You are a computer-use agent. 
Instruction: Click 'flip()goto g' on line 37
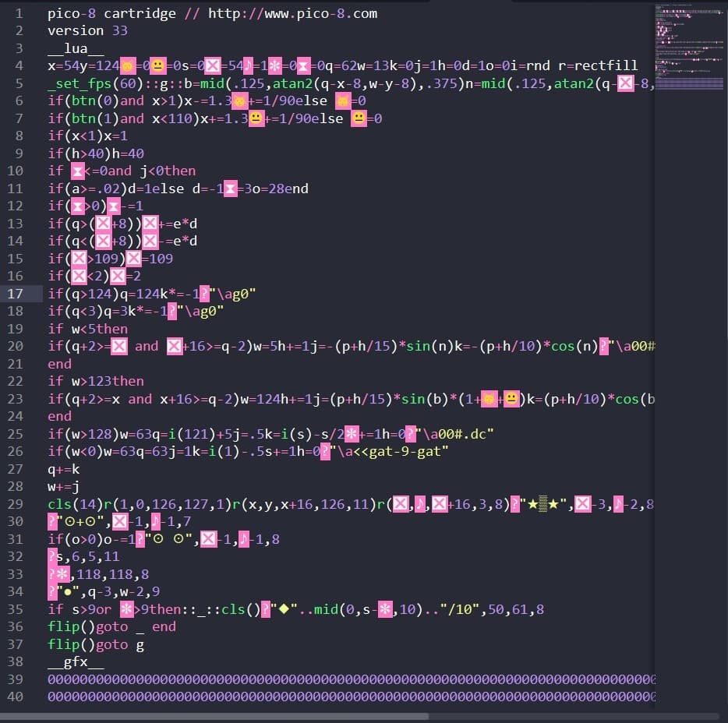96,644
